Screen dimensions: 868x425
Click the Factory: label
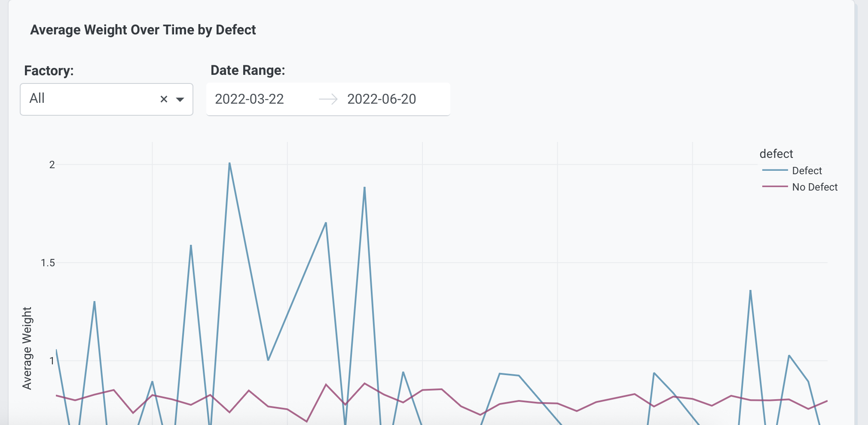pos(49,70)
